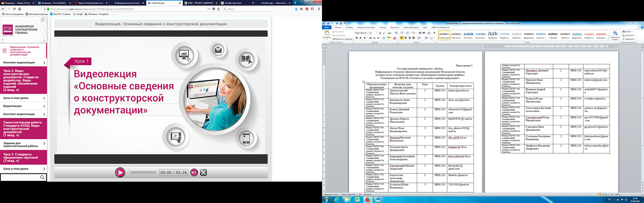
Task: Pick text highlight color in Word
Action: tap(389, 38)
